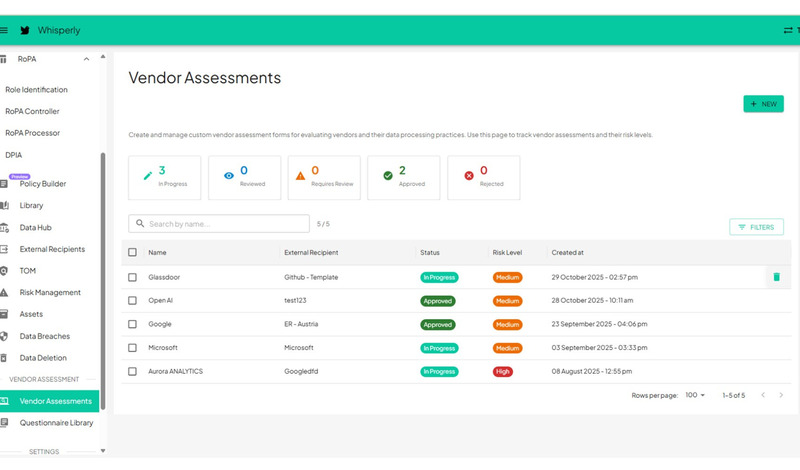Click the hamburger menu icon
This screenshot has width=800, height=470.
pos(4,30)
